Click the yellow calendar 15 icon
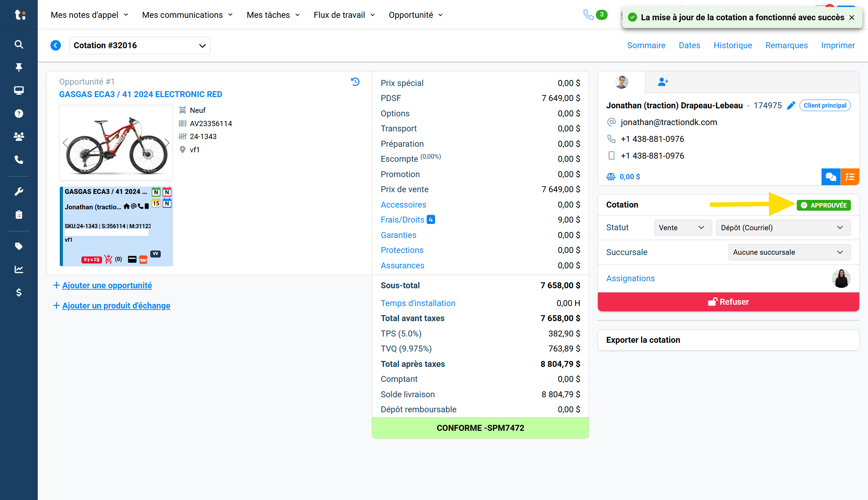 click(156, 203)
